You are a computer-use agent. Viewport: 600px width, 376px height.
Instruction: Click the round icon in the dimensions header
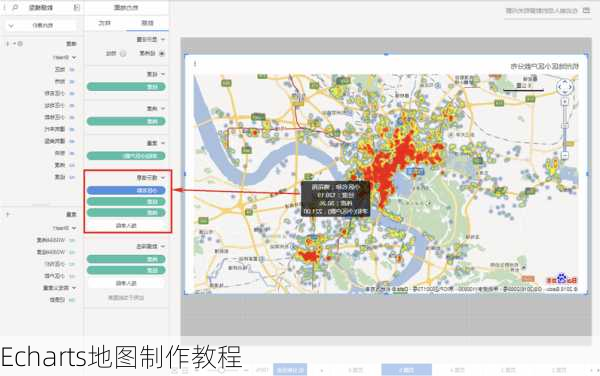[x=20, y=44]
